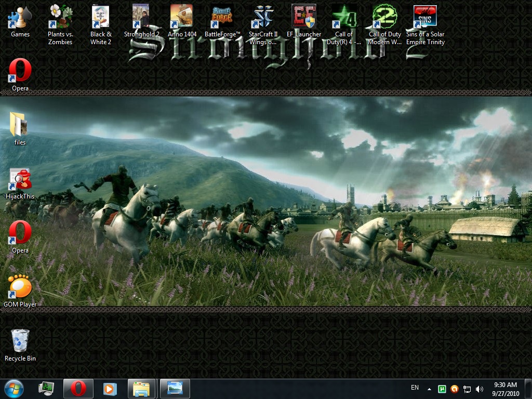
Task: Launch Plants vs. Zombies from desktop
Action: pos(60,24)
